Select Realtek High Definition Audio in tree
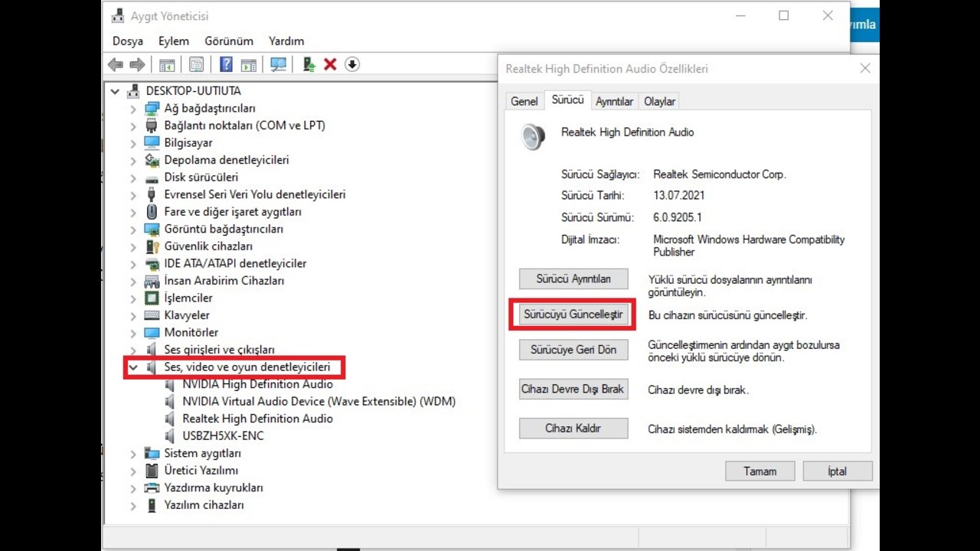Image resolution: width=980 pixels, height=551 pixels. click(257, 419)
